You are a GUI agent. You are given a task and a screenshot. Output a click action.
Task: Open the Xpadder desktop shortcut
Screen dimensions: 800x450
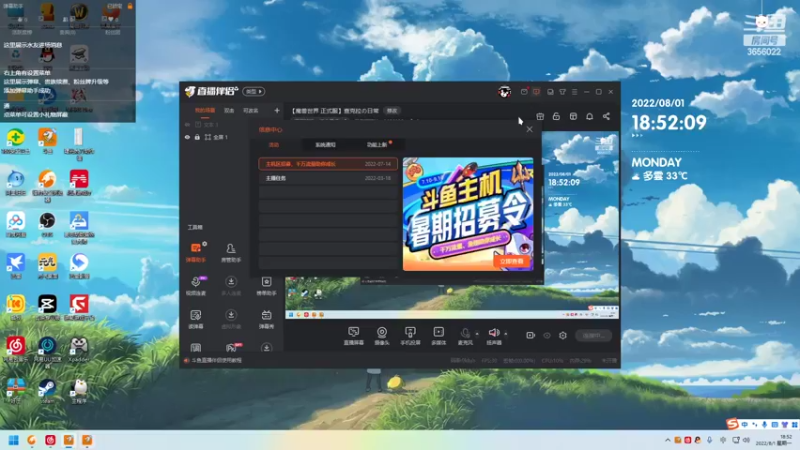click(x=79, y=349)
